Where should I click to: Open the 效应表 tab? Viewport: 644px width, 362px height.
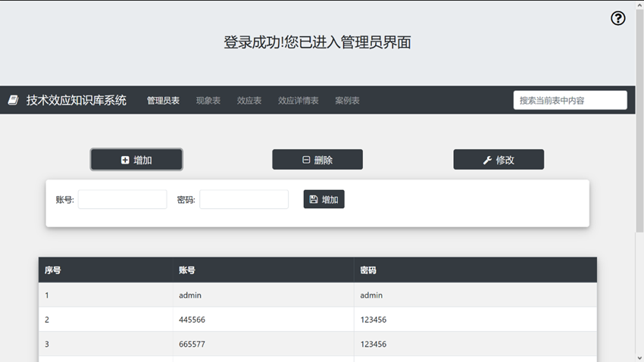point(249,101)
